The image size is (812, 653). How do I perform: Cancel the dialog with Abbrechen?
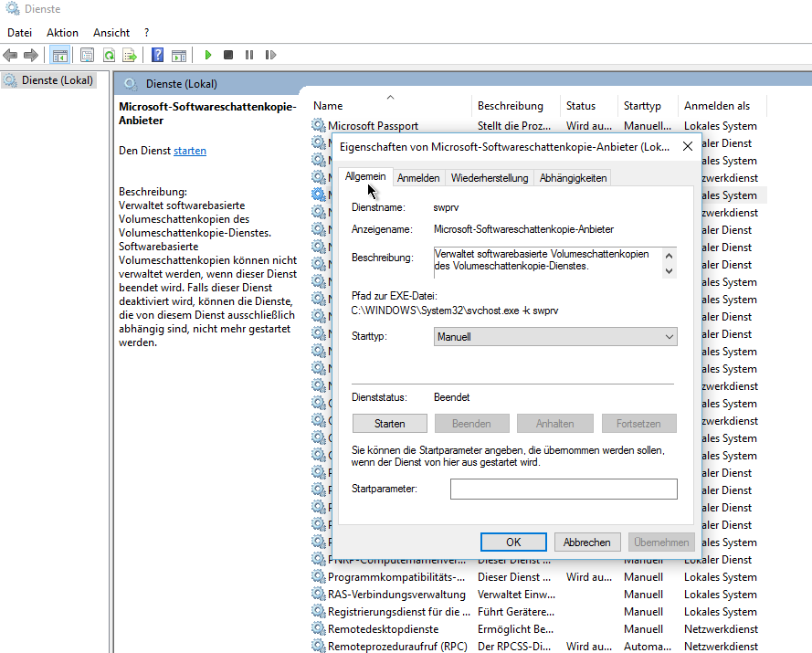pyautogui.click(x=586, y=542)
